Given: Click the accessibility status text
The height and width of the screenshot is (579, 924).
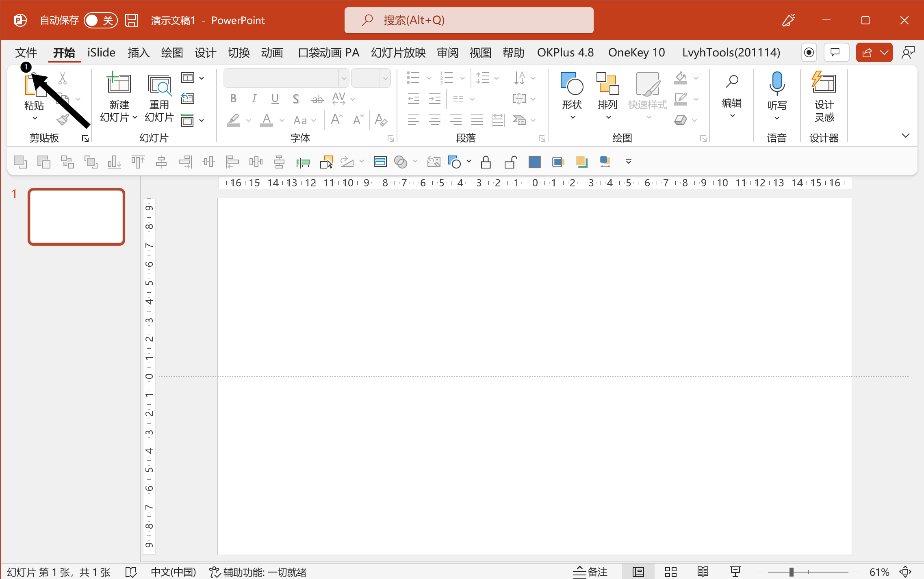Looking at the screenshot, I should pos(258,572).
